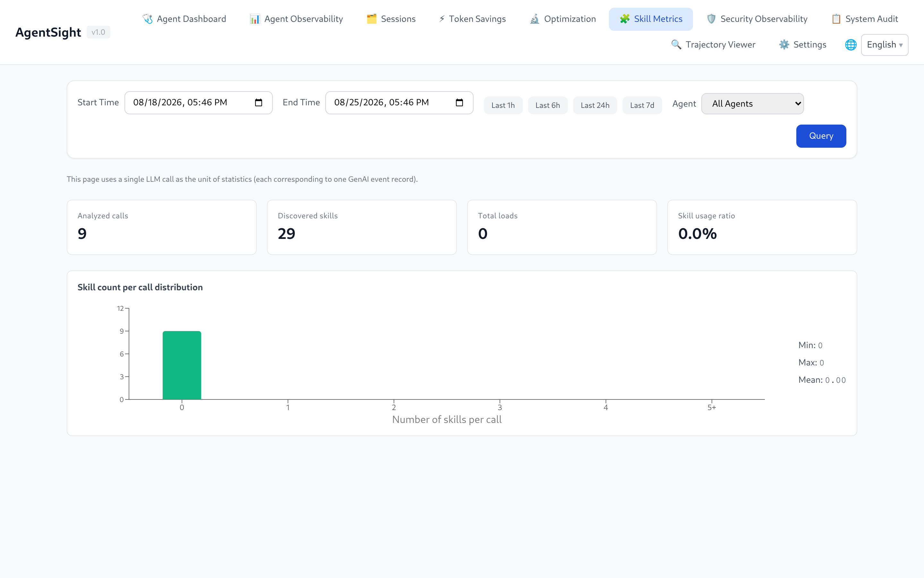
Task: Click the Number of skills per call axis label
Action: point(447,419)
